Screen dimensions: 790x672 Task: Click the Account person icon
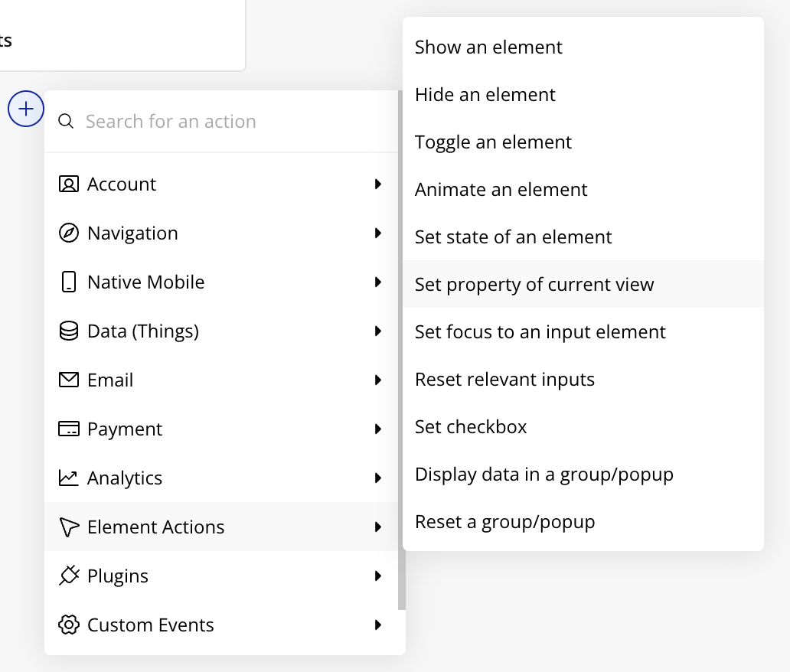click(69, 184)
